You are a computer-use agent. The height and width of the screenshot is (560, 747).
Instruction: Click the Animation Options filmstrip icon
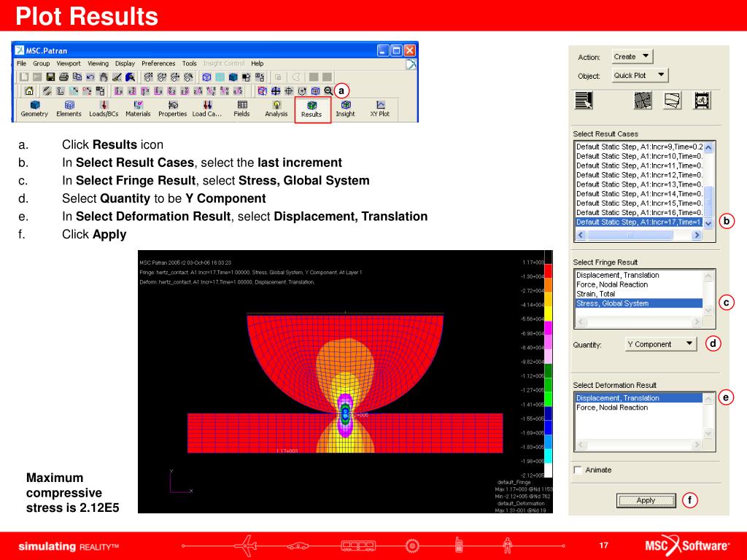703,101
